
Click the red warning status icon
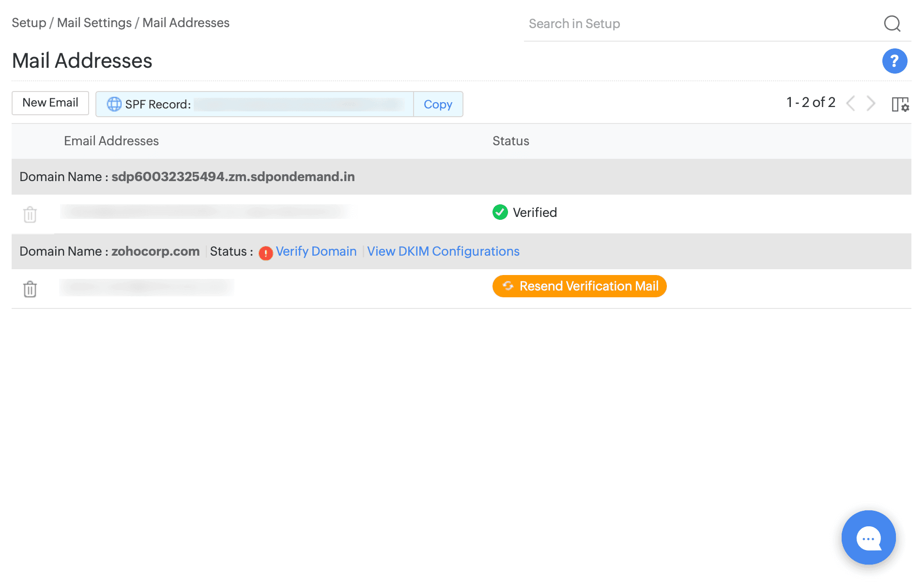[265, 253]
